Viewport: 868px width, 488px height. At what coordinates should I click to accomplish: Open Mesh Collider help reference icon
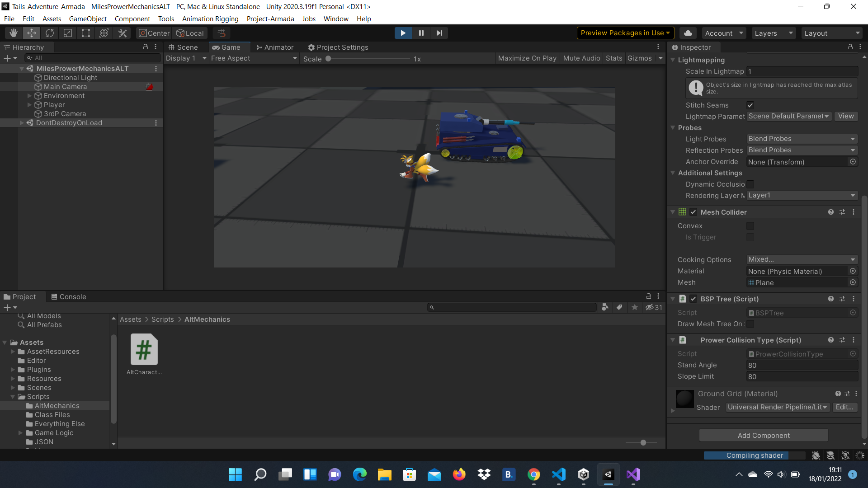[x=831, y=212]
